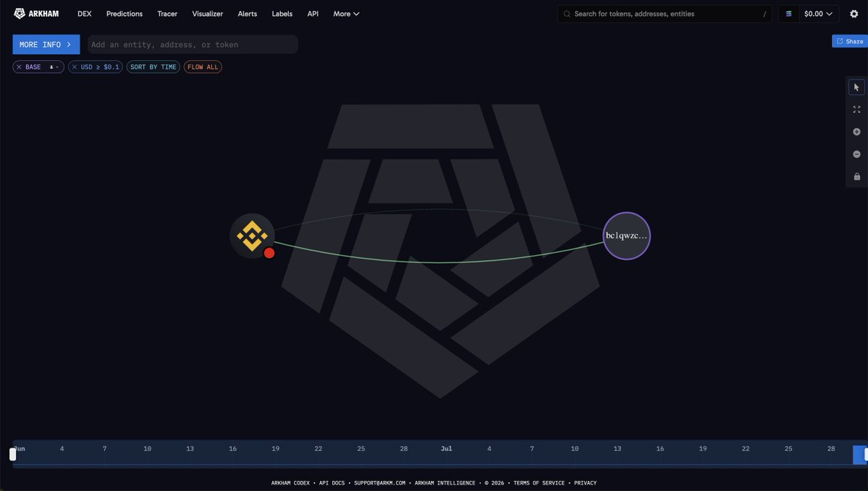Viewport: 868px width, 491px height.
Task: Grab the left timeline range handle
Action: [13, 455]
